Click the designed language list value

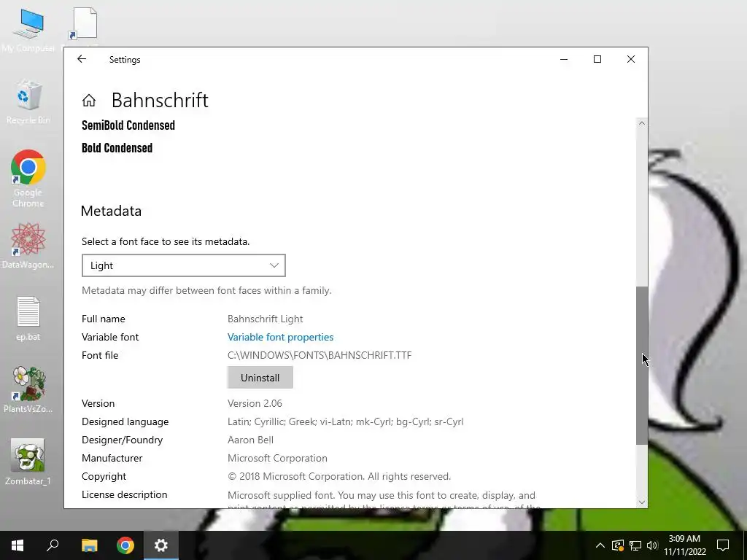coord(345,422)
